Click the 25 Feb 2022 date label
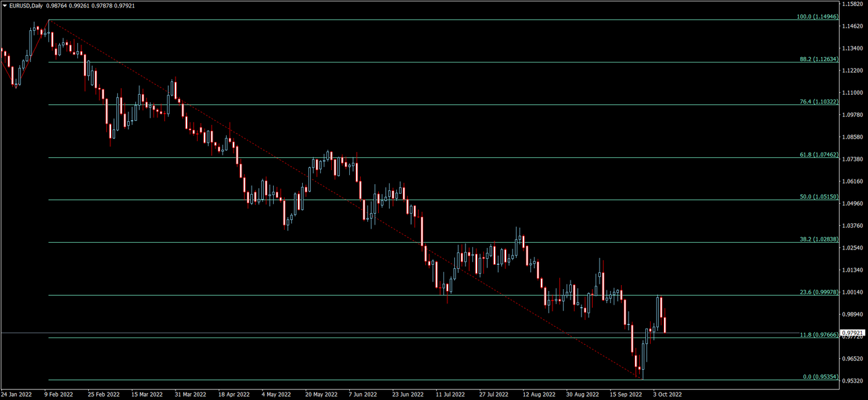This screenshot has width=868, height=400. click(x=102, y=395)
